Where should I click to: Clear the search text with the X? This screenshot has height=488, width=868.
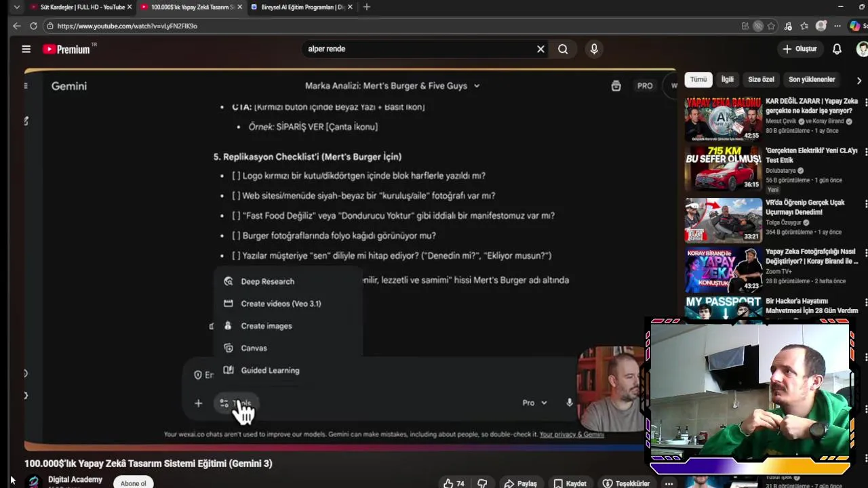[540, 49]
